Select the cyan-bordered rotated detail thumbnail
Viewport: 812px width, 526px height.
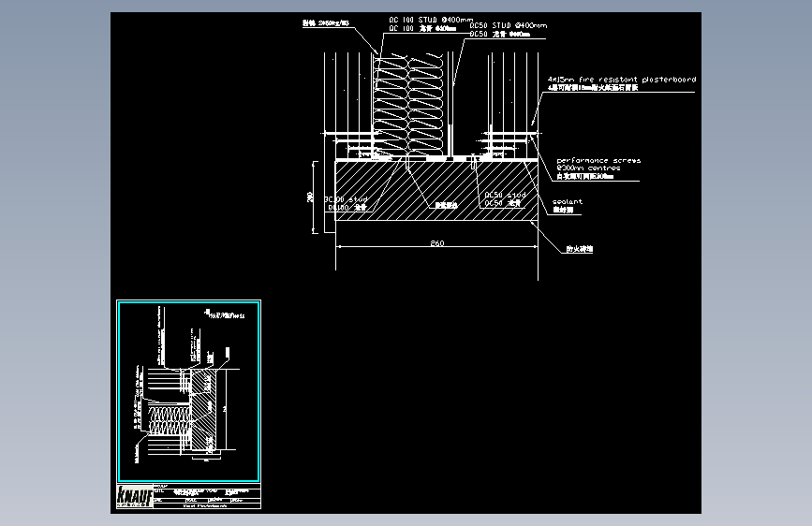(x=188, y=391)
